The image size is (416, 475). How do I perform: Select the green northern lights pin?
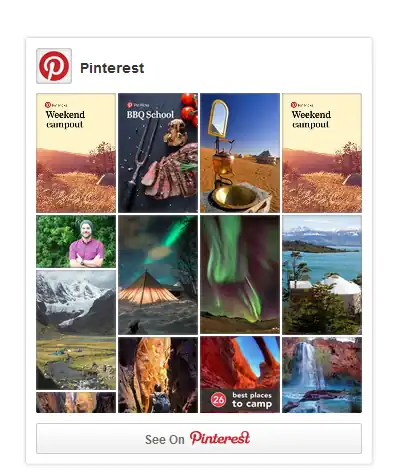[x=240, y=275]
